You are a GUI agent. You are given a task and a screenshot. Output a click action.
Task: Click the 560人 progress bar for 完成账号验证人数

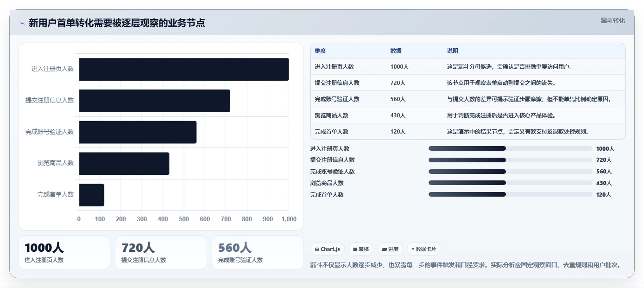click(511, 172)
